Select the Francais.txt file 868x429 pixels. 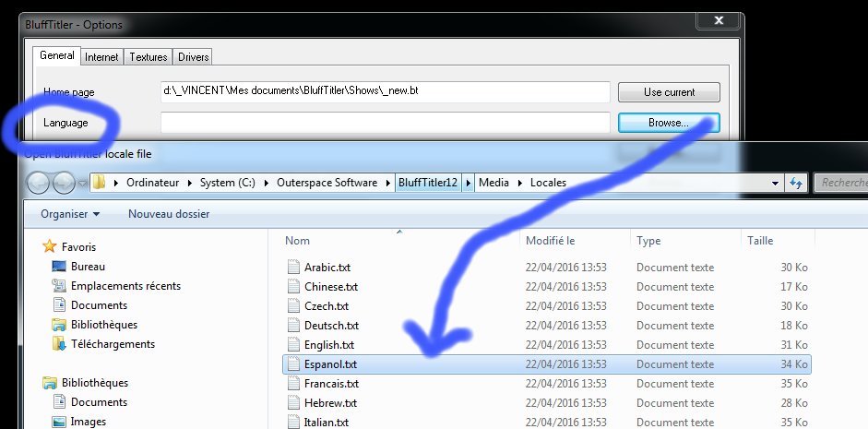pyautogui.click(x=331, y=384)
